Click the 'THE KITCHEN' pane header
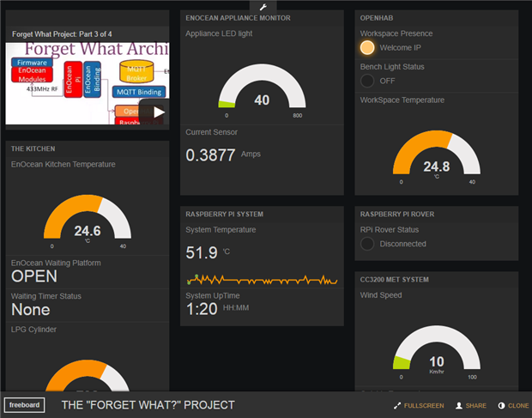 [33, 148]
